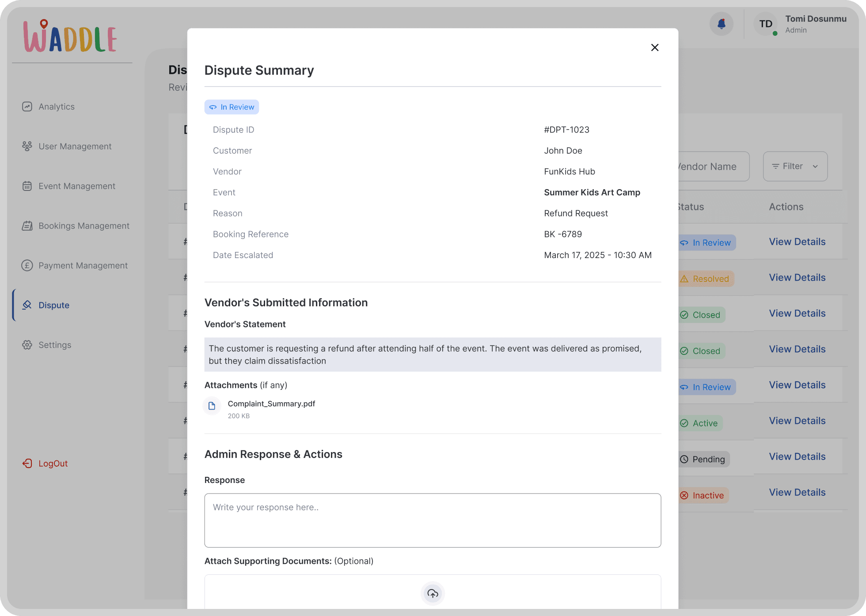Click the supporting documents upload area
This screenshot has height=616, width=866.
pyautogui.click(x=433, y=592)
